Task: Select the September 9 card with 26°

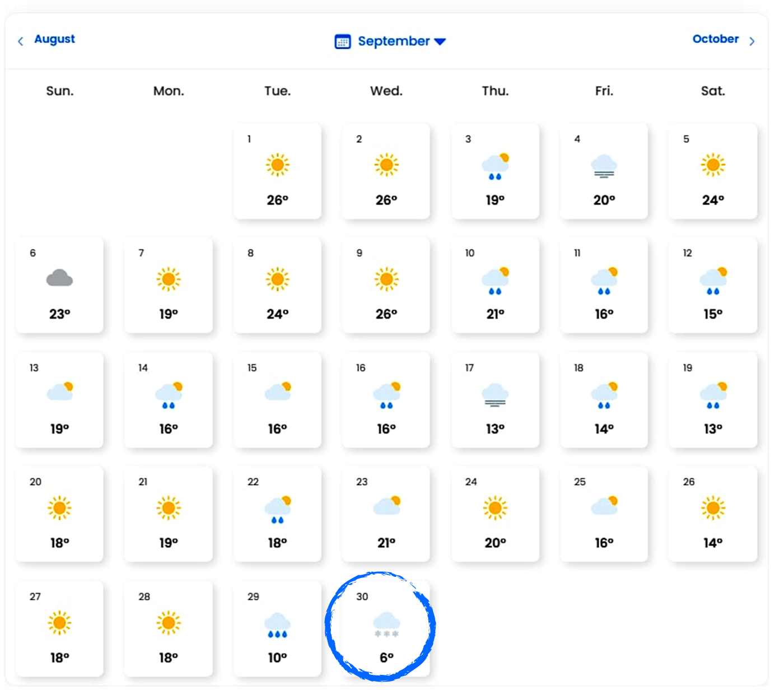Action: pyautogui.click(x=386, y=285)
